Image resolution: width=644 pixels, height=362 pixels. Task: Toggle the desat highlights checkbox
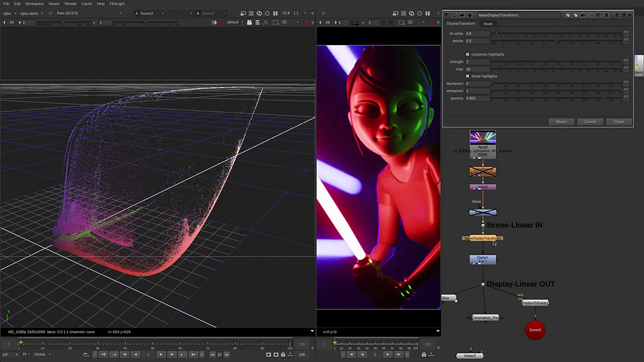(x=468, y=76)
